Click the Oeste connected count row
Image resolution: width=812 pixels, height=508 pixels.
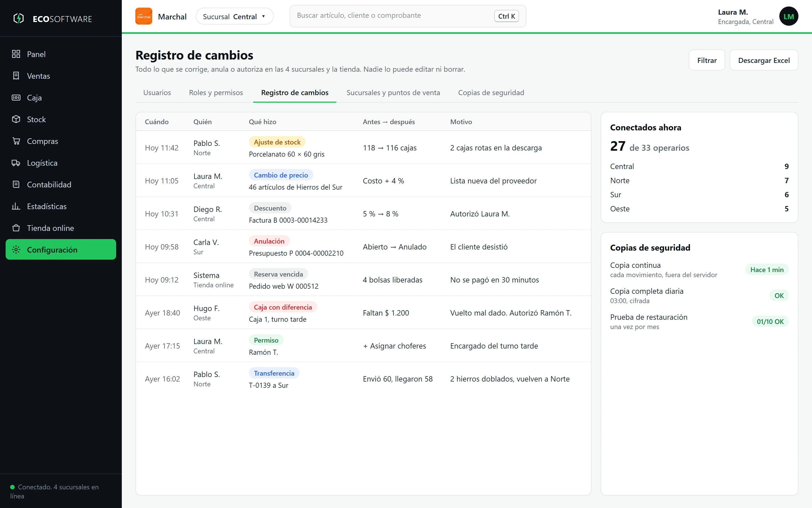coord(699,209)
